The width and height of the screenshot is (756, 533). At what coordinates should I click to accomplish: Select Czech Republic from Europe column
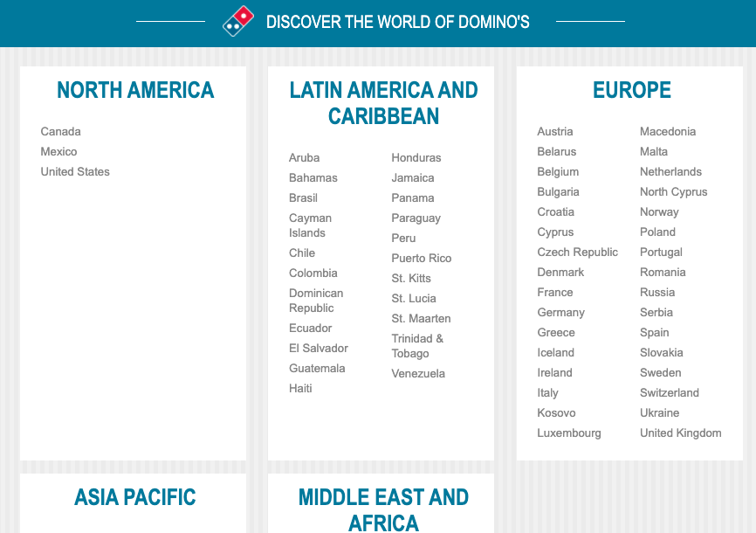coord(577,252)
